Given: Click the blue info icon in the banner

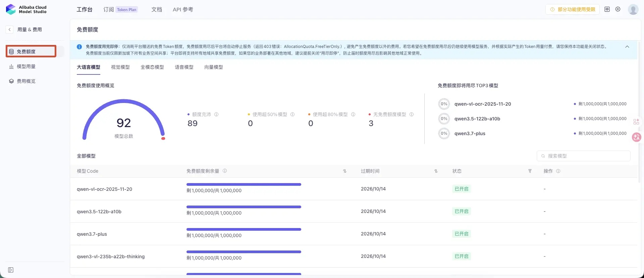Looking at the screenshot, I should [79, 47].
